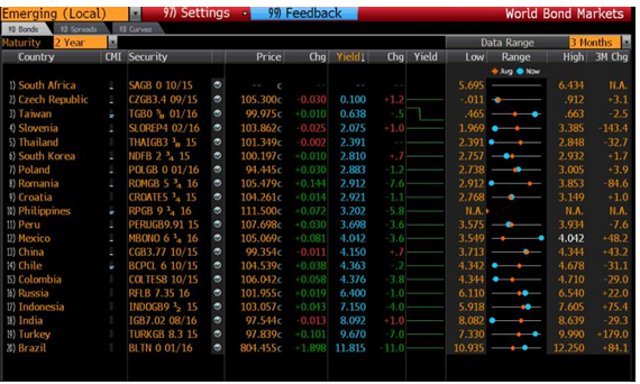Screen dimensions: 640x384
Task: Click the Turkey 3M change +179.0
Action: 613,334
